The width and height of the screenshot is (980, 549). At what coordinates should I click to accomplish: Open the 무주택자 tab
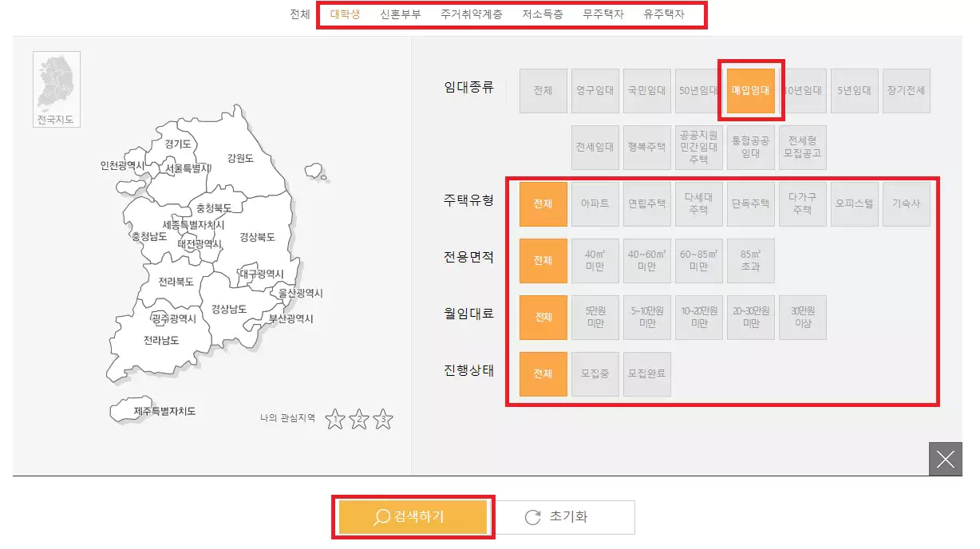tap(603, 14)
